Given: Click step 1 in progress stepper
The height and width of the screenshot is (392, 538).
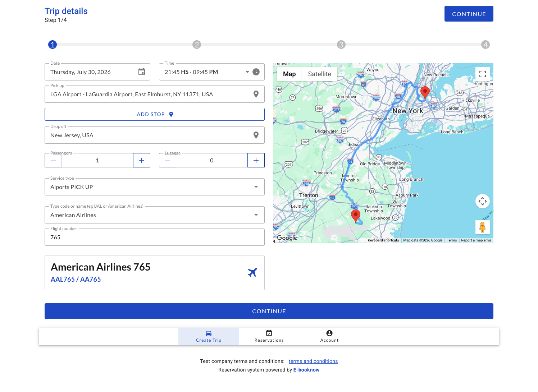Looking at the screenshot, I should pos(53,45).
